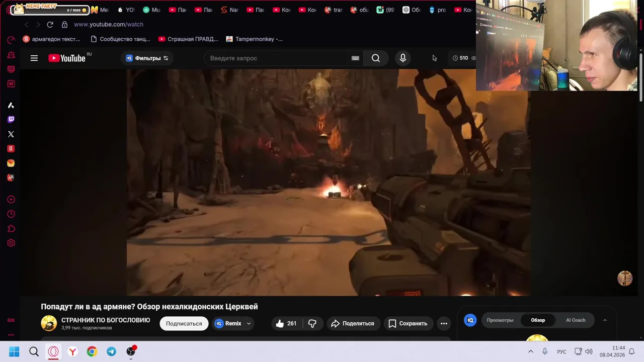Open Yandex Browser from the taskbar
The width and height of the screenshot is (644, 362).
(72, 351)
